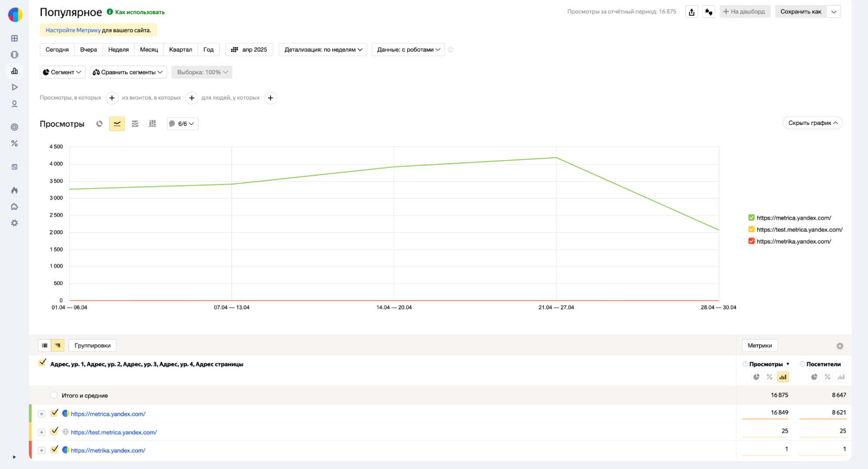Open the Session Replay play icon in sidebar

pyautogui.click(x=14, y=87)
